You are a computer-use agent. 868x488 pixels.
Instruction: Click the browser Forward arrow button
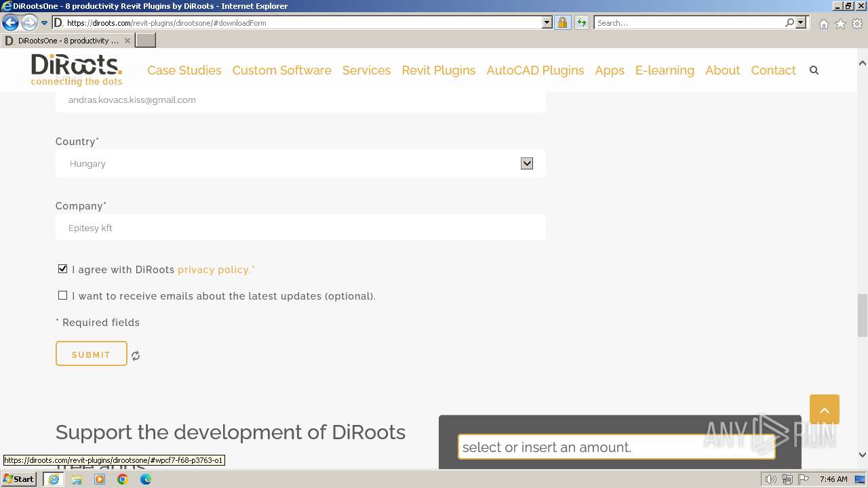[29, 23]
